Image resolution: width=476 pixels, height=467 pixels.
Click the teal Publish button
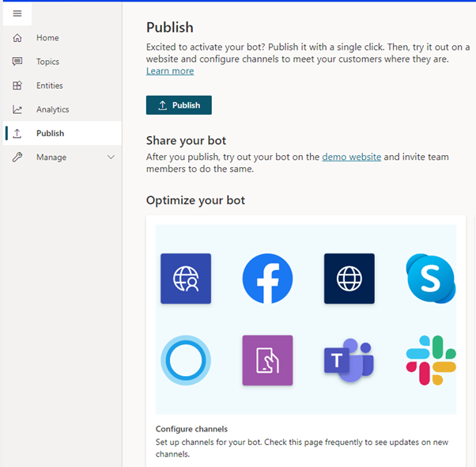click(179, 105)
